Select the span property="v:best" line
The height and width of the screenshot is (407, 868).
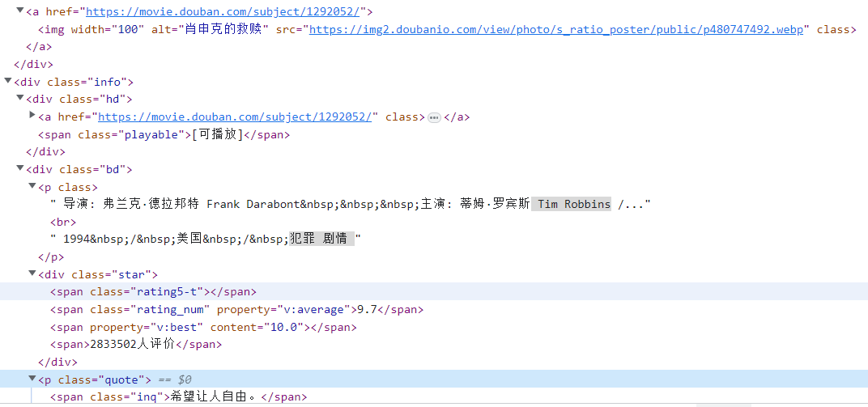pyautogui.click(x=203, y=327)
